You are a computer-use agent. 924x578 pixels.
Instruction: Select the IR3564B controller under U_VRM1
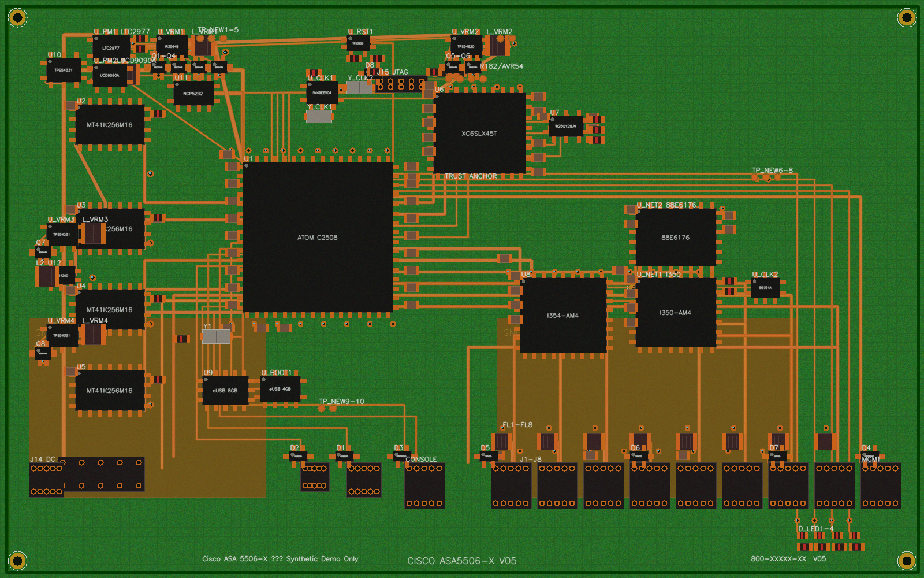click(172, 46)
